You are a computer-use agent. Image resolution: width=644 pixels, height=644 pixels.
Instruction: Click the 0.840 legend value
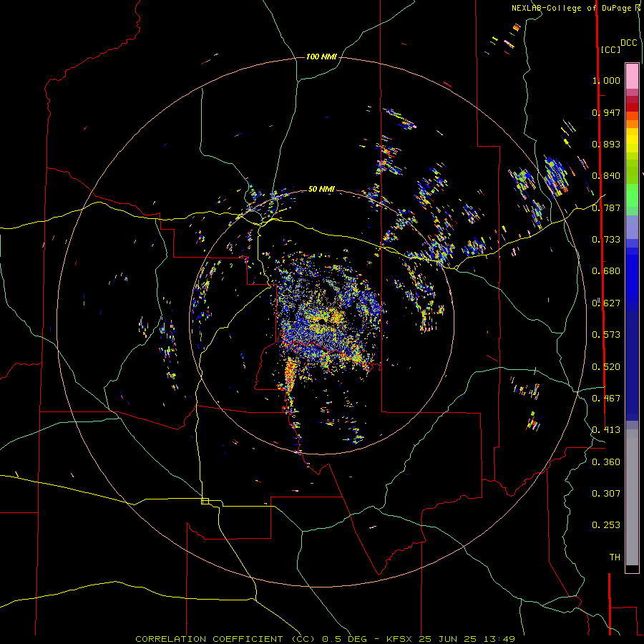(606, 176)
